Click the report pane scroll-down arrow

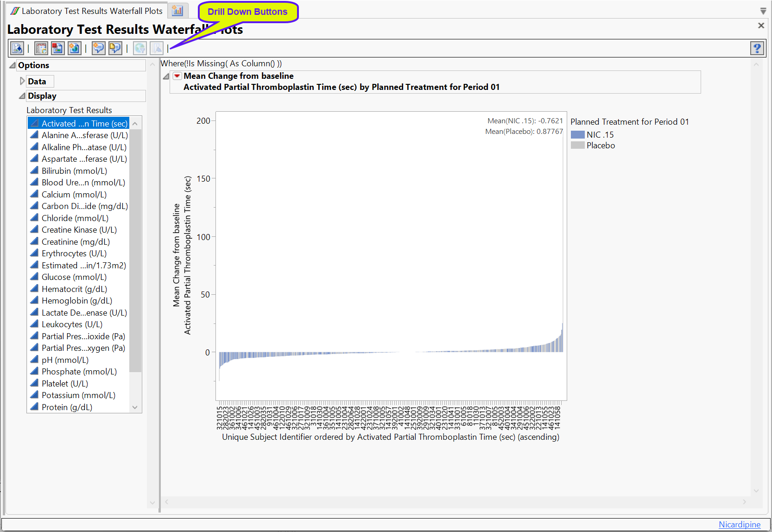[756, 491]
